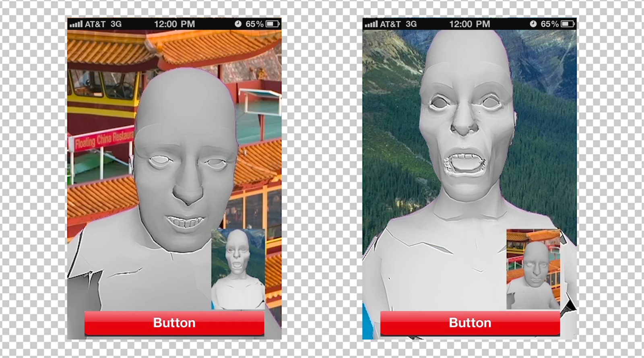Click the 65% battery text on left phone
The height and width of the screenshot is (358, 644).
(x=254, y=24)
